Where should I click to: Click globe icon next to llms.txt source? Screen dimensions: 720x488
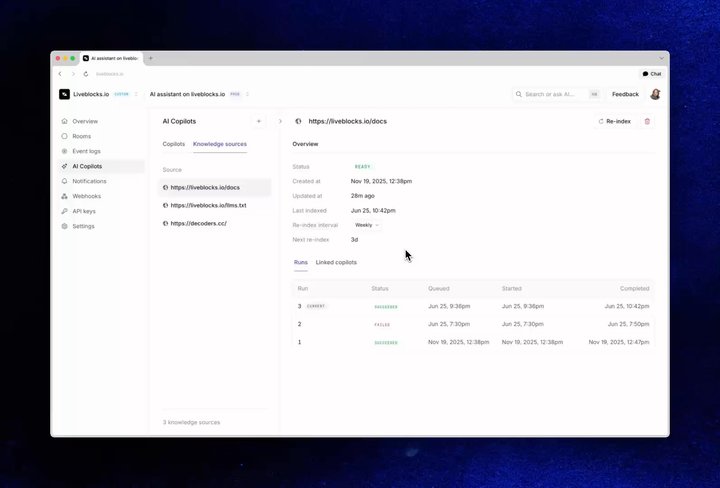coord(165,205)
